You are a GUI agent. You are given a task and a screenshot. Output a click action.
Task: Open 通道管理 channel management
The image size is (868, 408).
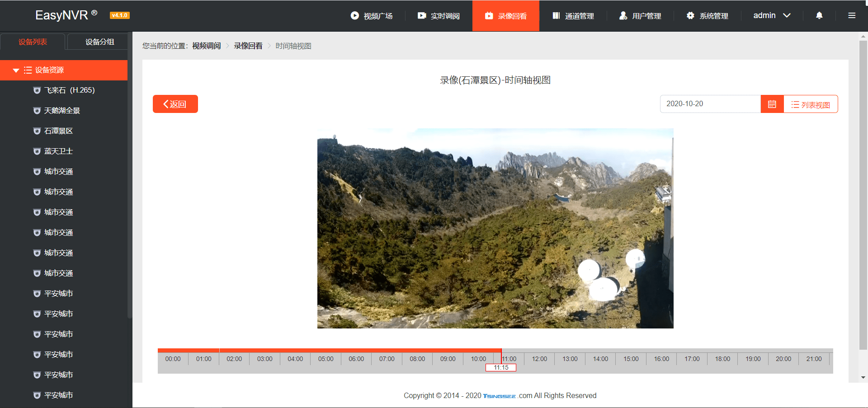click(572, 15)
